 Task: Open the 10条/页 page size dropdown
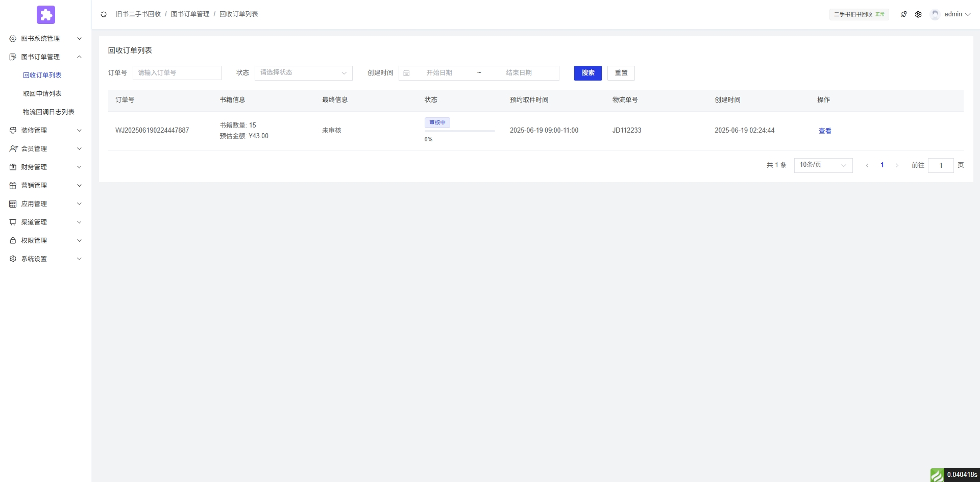823,165
